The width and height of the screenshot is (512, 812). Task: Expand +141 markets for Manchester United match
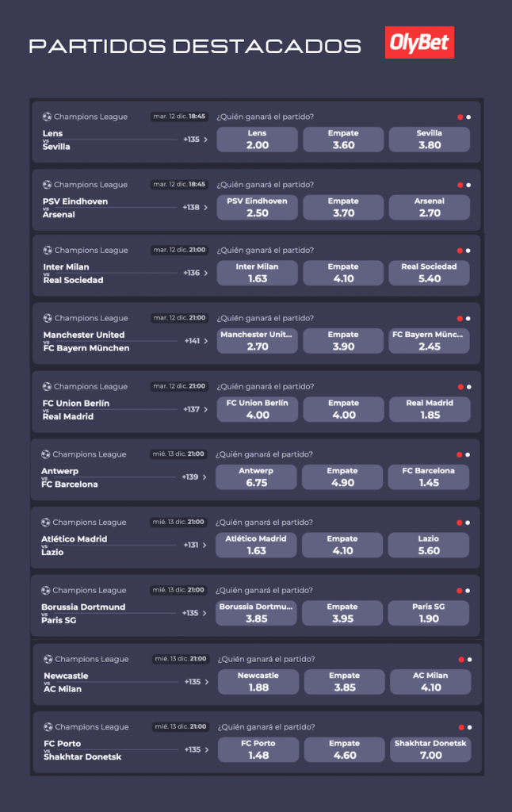[x=195, y=341]
